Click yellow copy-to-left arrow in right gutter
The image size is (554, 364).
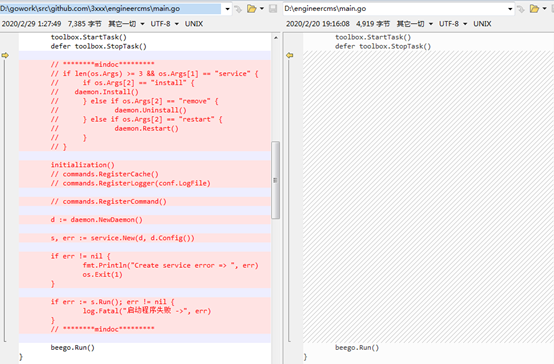[289, 55]
